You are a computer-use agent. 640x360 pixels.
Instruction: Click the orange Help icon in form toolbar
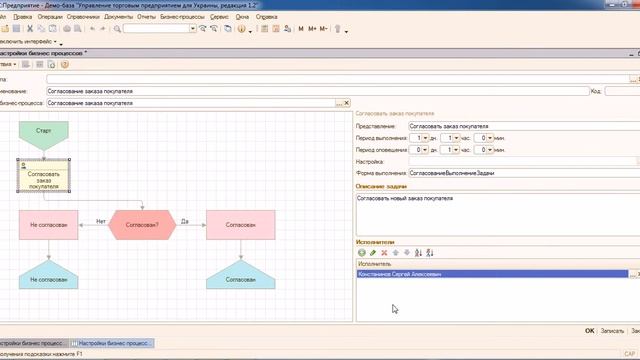tap(64, 64)
